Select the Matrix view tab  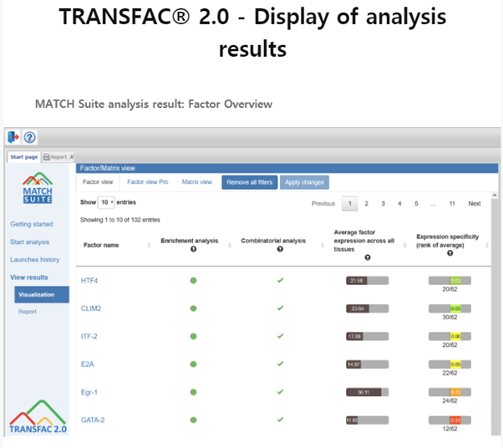pos(197,182)
